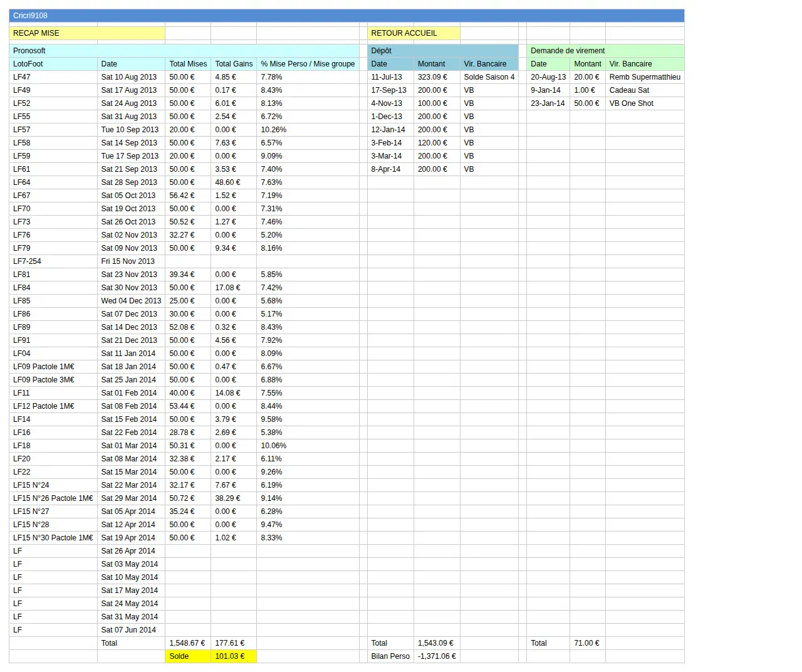
Task: Click the yellow Solde label cell
Action: [188, 656]
